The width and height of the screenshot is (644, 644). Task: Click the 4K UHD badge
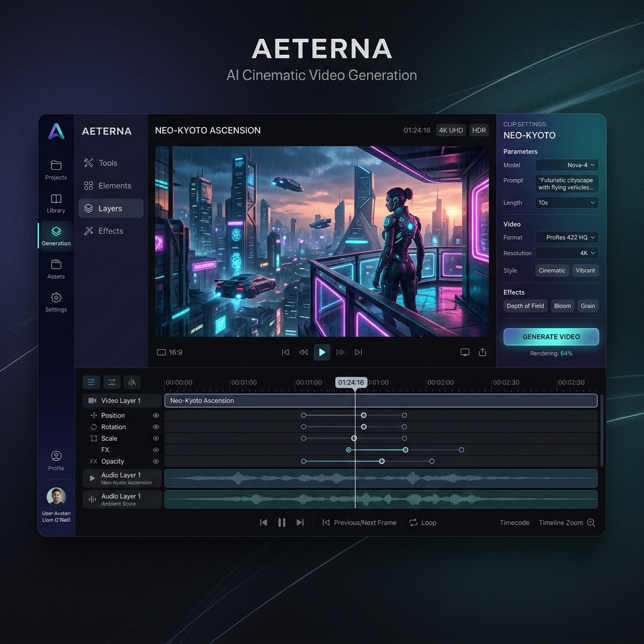[451, 130]
